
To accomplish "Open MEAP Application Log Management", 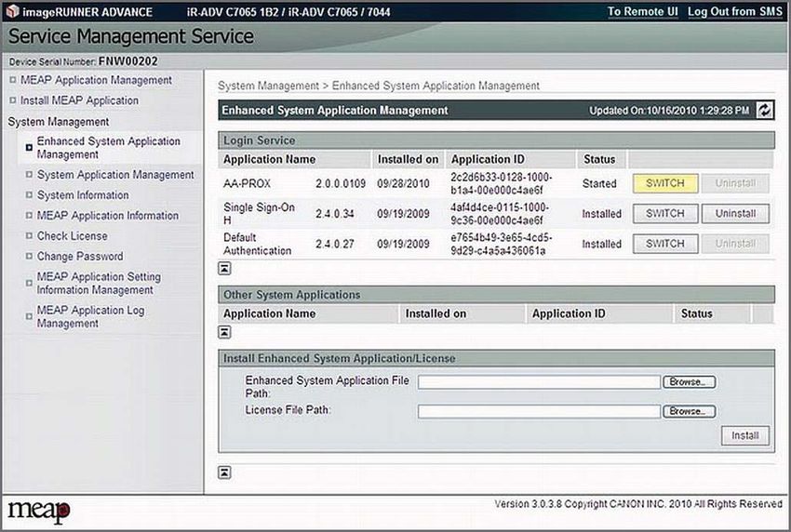I will [x=91, y=316].
